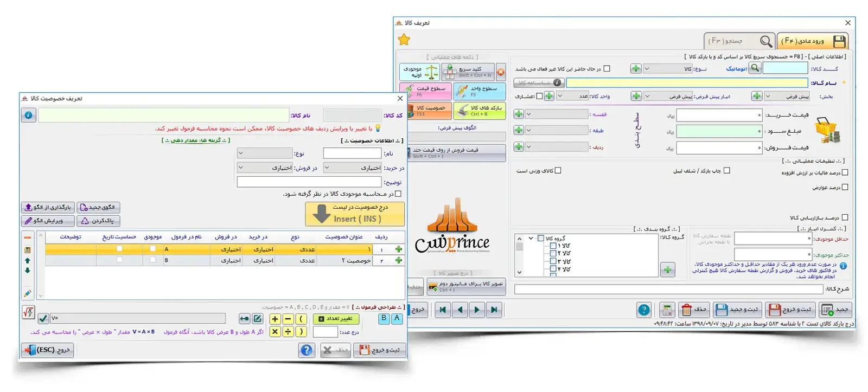Click the multiply operator in formula designer
The height and width of the screenshot is (392, 868).
[275, 331]
